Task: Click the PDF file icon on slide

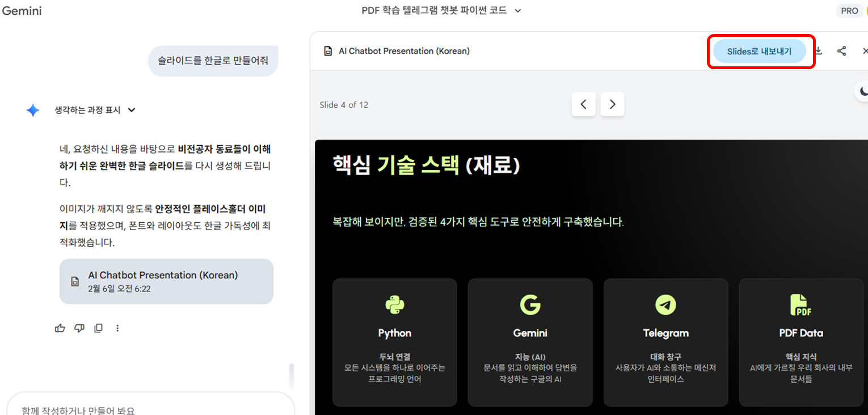Action: 801,305
